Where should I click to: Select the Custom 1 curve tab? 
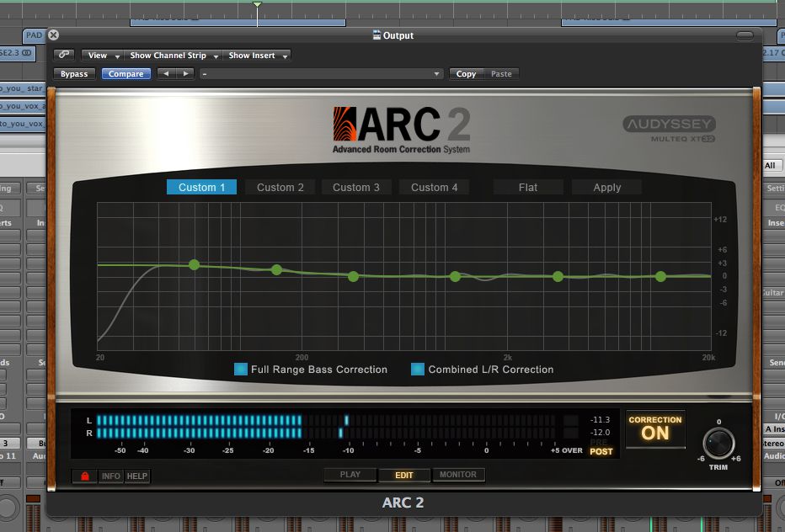point(201,187)
